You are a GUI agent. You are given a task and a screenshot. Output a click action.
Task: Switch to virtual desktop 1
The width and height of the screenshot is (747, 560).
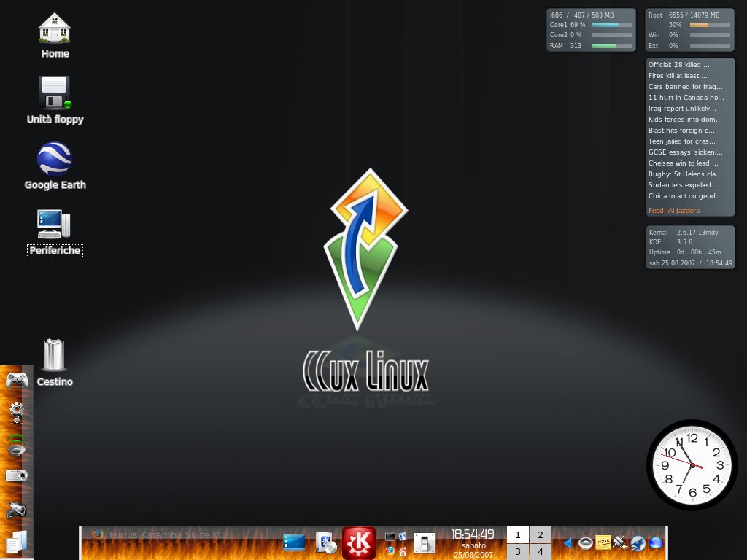[x=518, y=534]
